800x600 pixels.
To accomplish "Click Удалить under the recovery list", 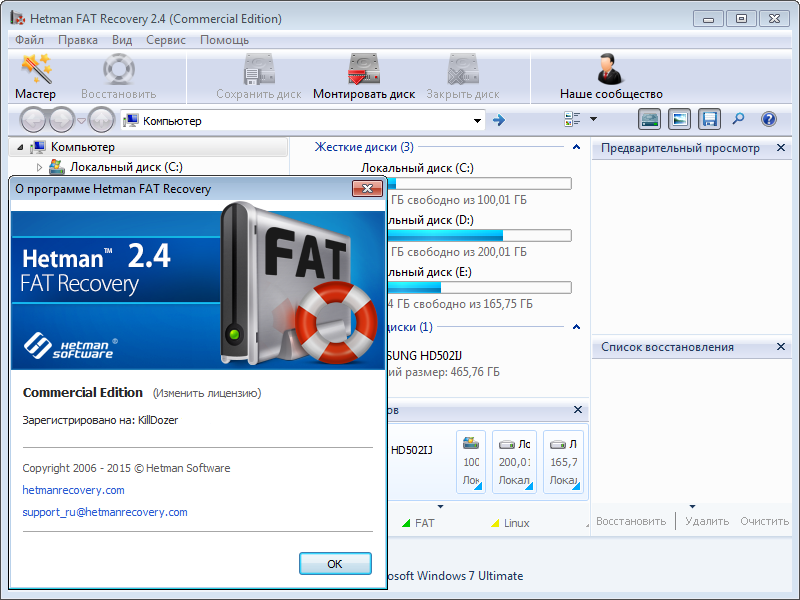I will click(707, 521).
